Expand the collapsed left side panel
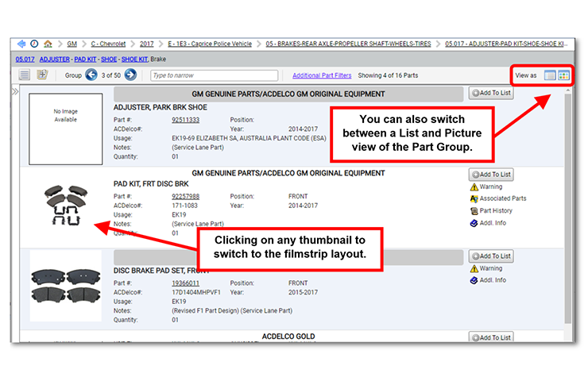Screen dimensions: 588x381 [15, 92]
